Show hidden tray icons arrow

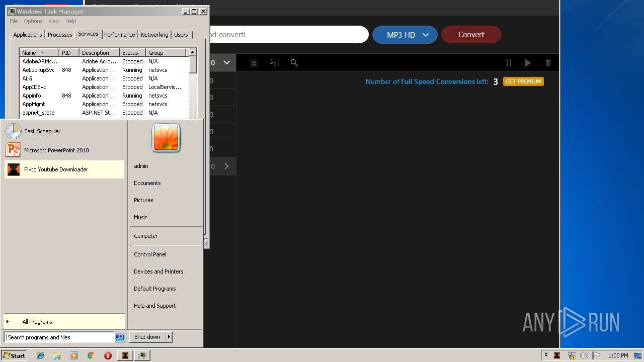tap(546, 355)
